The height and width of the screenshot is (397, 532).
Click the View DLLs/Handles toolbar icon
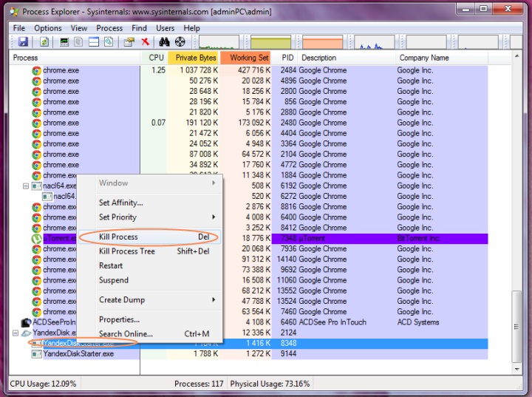(109, 42)
